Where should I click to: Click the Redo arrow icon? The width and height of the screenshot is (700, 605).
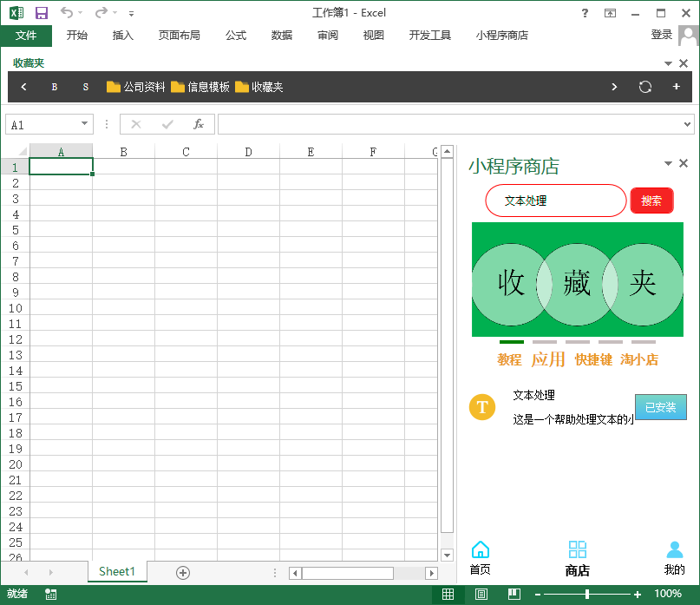pyautogui.click(x=101, y=12)
